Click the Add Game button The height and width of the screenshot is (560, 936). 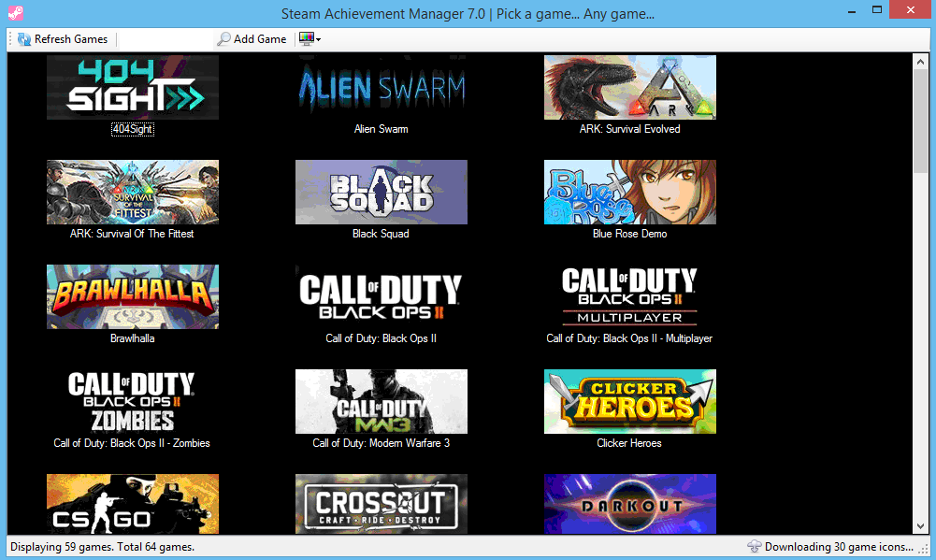pyautogui.click(x=252, y=39)
